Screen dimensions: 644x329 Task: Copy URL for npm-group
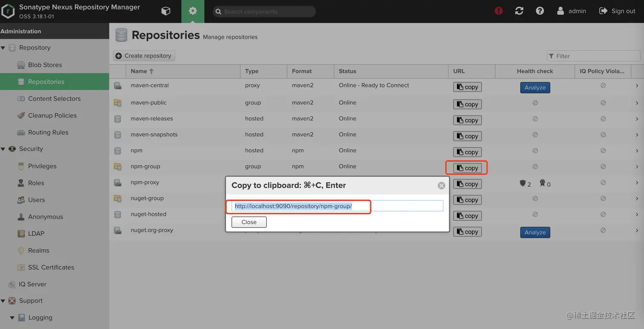tap(467, 168)
